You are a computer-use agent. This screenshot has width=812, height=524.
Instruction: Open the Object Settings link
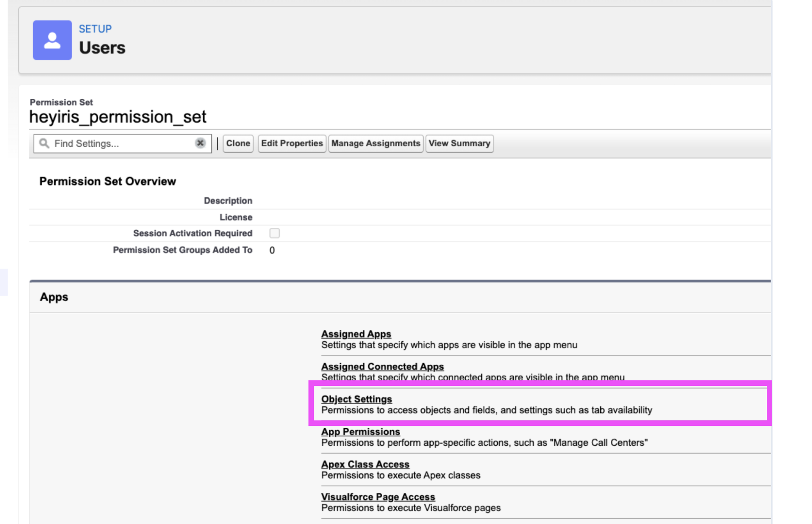pos(357,399)
